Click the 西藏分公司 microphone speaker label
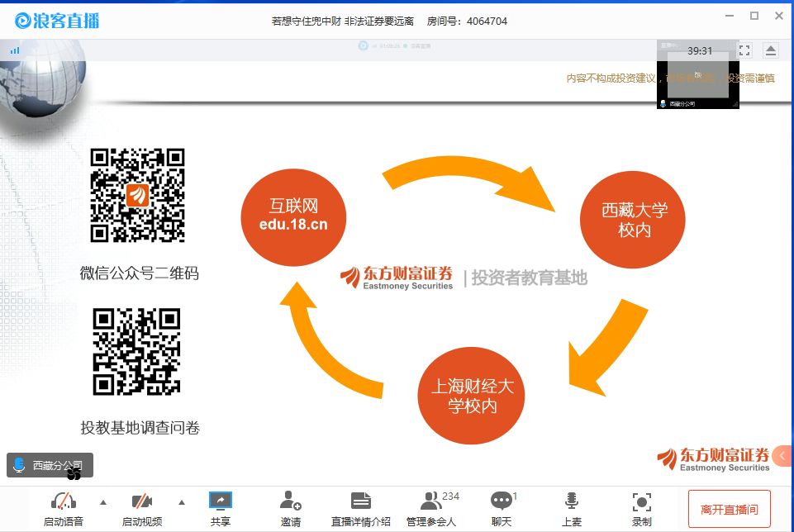Viewport: 794px width, 532px height. point(50,465)
